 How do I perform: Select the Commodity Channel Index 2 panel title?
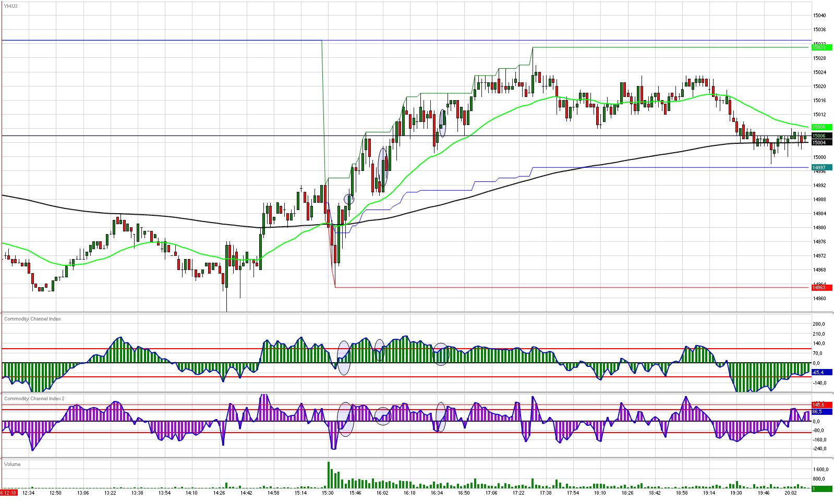34,399
